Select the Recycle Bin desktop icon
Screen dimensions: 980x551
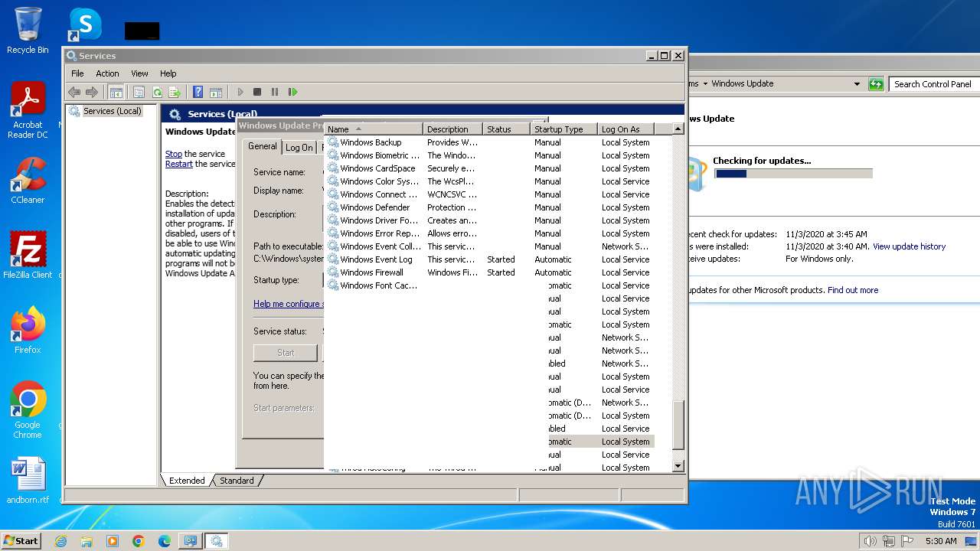(28, 31)
